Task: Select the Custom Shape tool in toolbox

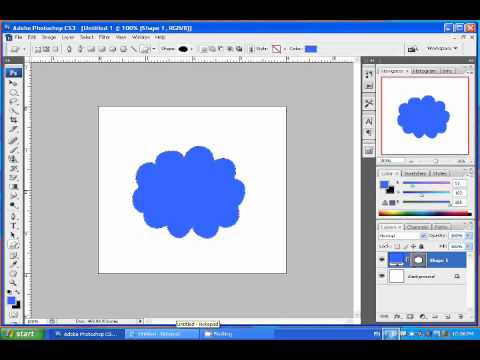Action: 13,245
